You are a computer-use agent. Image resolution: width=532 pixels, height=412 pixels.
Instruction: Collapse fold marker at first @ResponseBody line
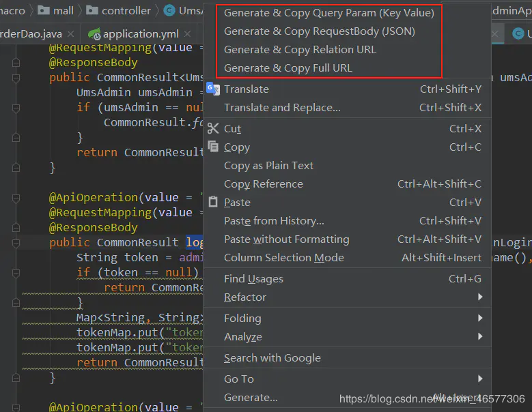[x=16, y=63]
